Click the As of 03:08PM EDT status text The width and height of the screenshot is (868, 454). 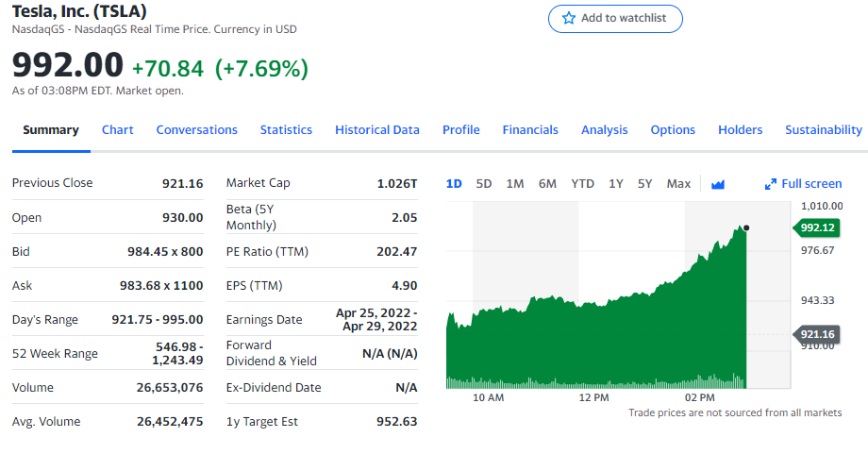pos(97,91)
